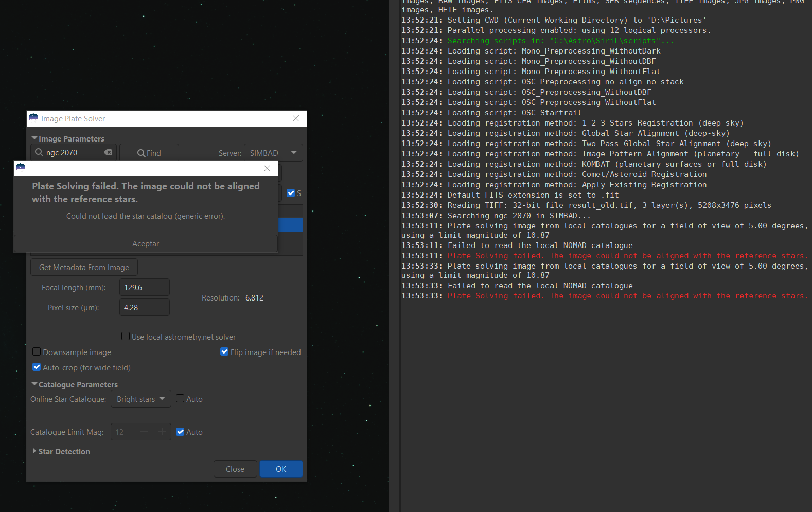
Task: Close the Plate Solving failed error popup
Action: (x=267, y=168)
